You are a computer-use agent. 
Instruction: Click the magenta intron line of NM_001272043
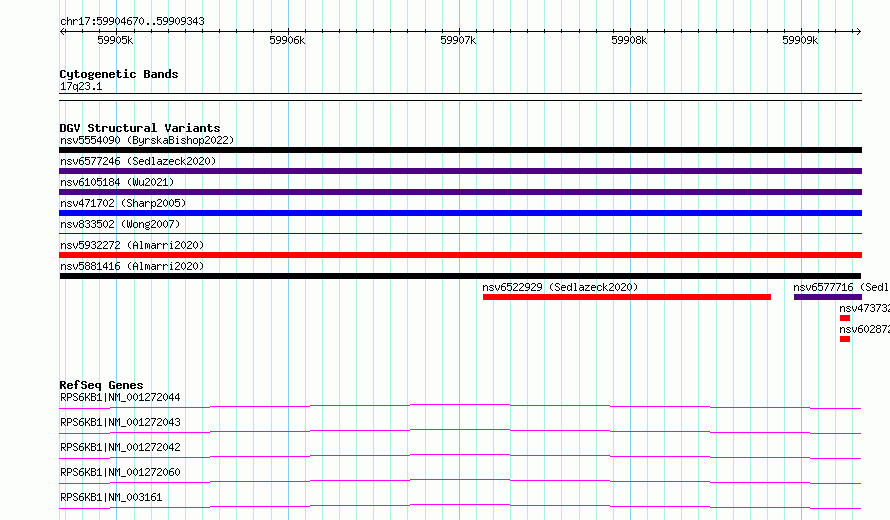(460, 430)
